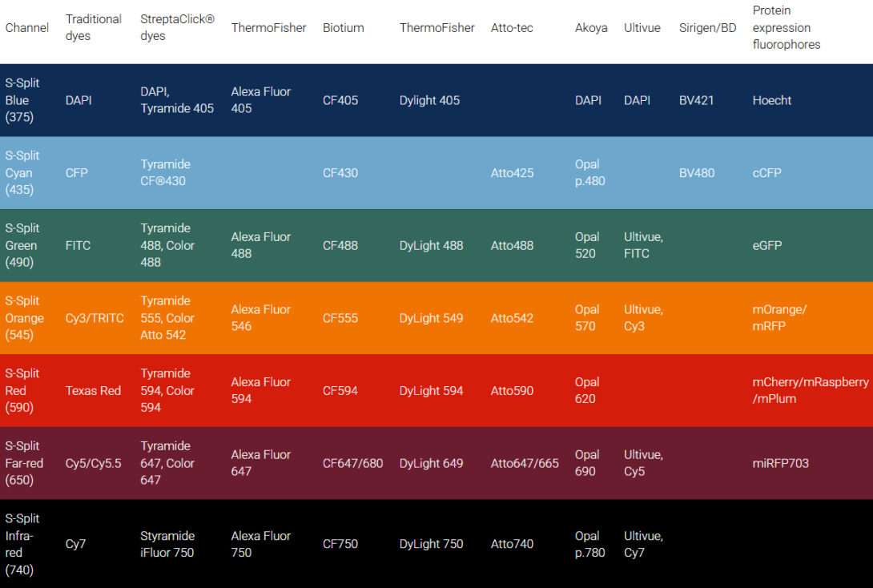
Task: Click the 'Atto425' cell
Action: click(512, 172)
